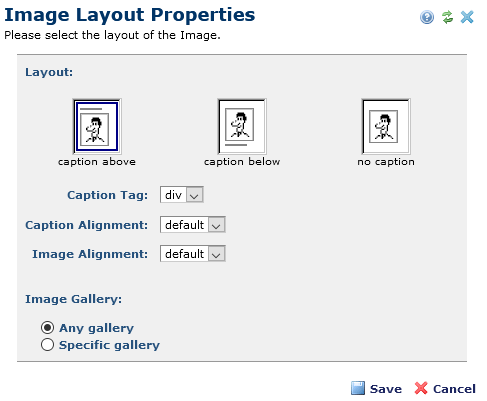Open the Image Alignment dropdown
The width and height of the screenshot is (487, 401).
[x=193, y=254]
